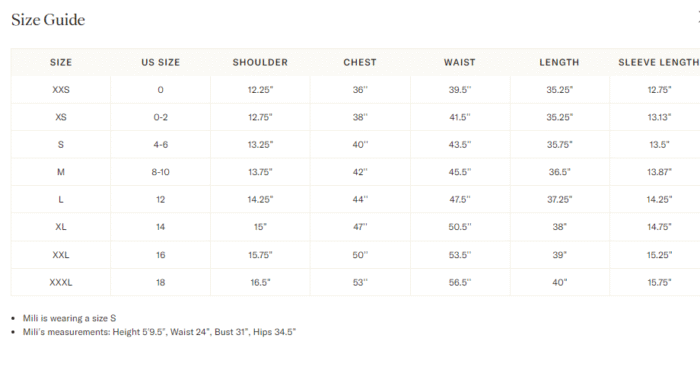Select the SHOULDER column header

coord(260,63)
